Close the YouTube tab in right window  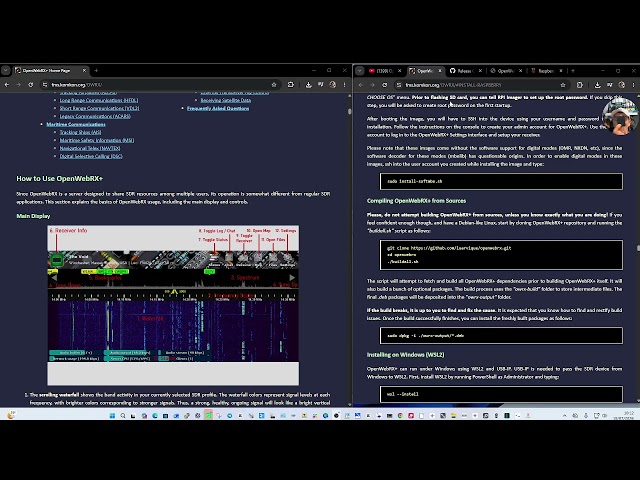[400, 71]
